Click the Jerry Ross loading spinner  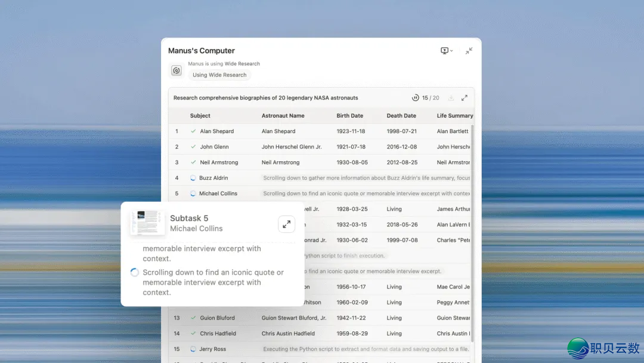point(193,349)
